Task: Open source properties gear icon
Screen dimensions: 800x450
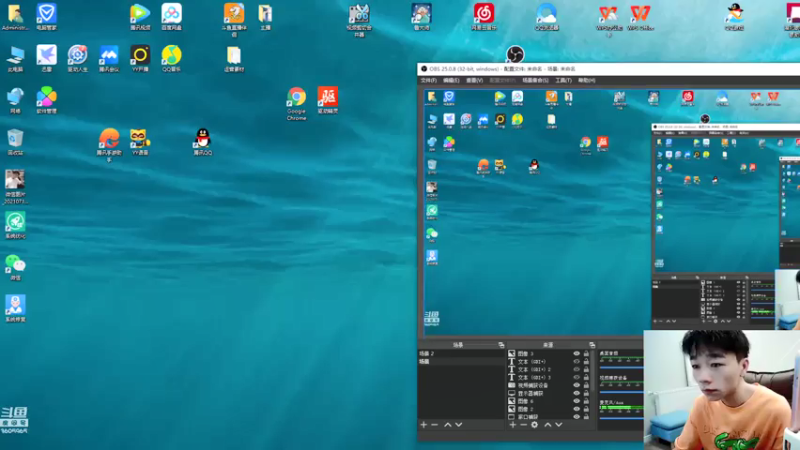Action: click(534, 424)
